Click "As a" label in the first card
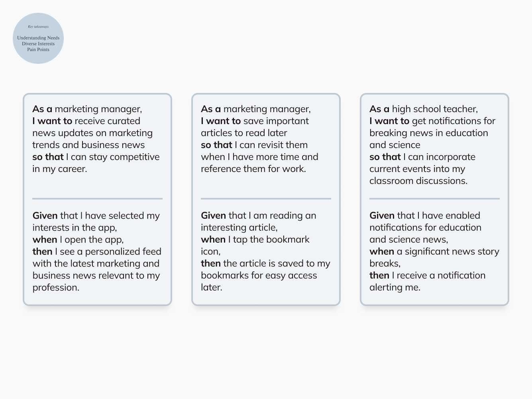Screen dimensions: 532x399 pos(42,109)
